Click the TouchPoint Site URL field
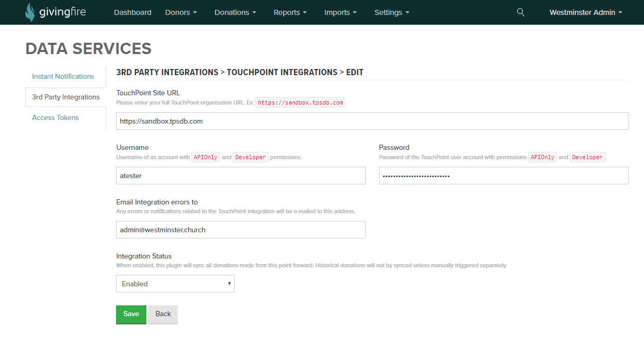The width and height of the screenshot is (644, 345). 372,121
